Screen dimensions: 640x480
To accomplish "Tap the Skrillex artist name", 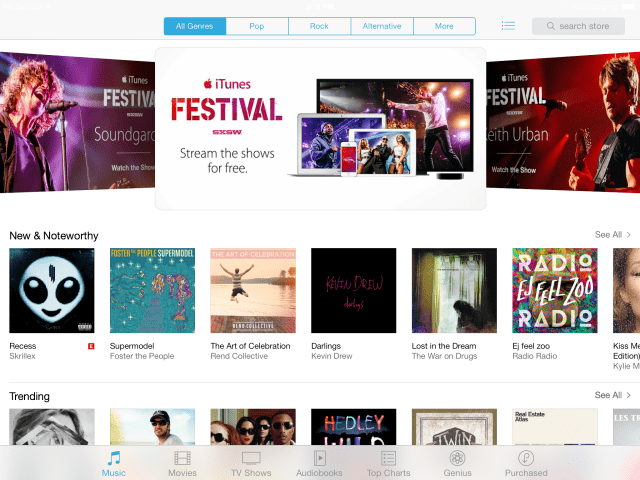I will [x=22, y=356].
